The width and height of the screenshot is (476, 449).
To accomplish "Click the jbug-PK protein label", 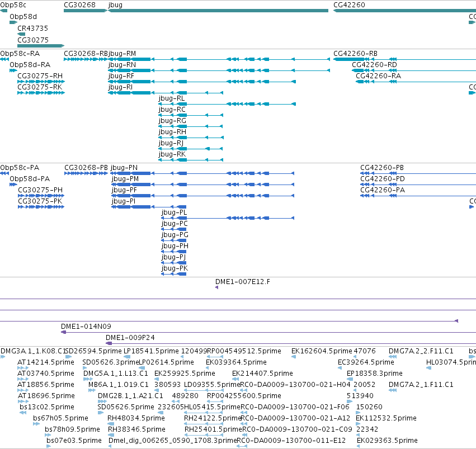I will (175, 268).
